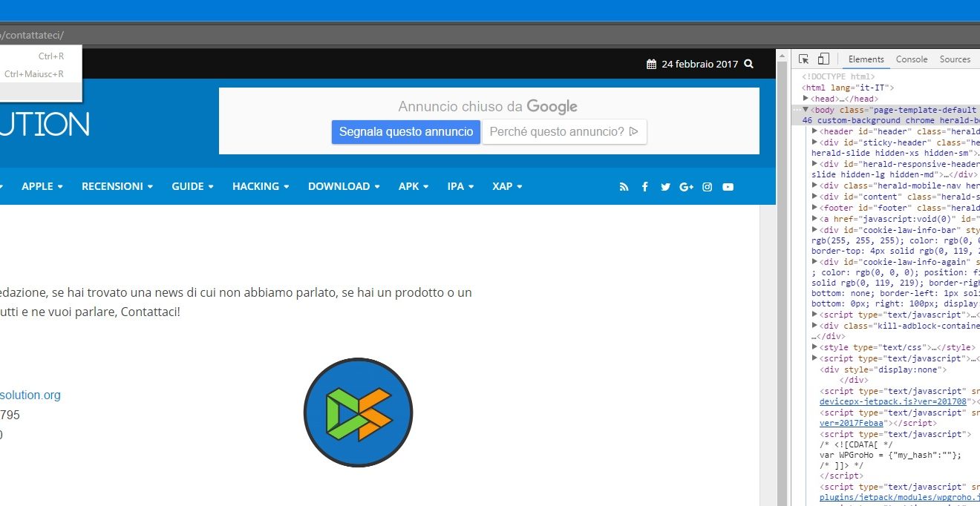This screenshot has height=506, width=980.
Task: Expand the div id="sticky-header" node
Action: [815, 142]
